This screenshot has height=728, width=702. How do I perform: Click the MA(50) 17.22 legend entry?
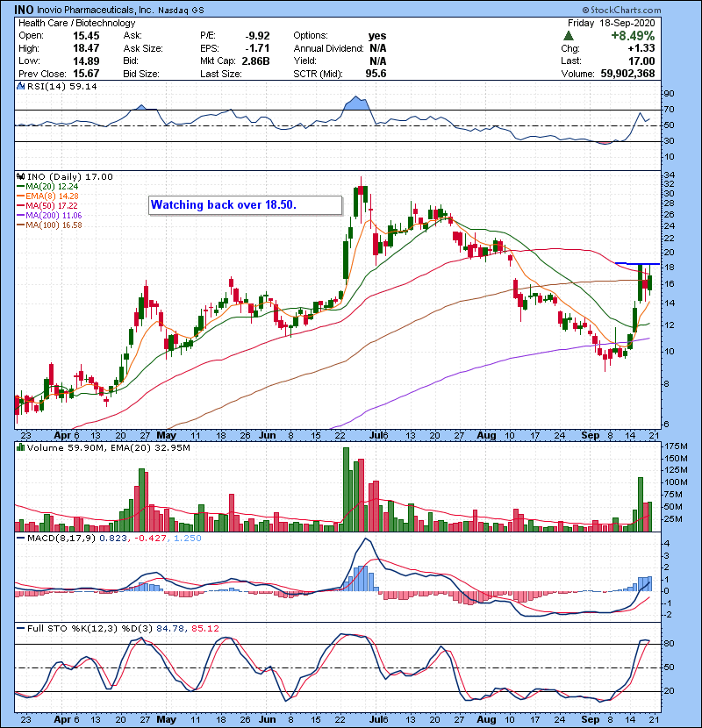tap(48, 205)
